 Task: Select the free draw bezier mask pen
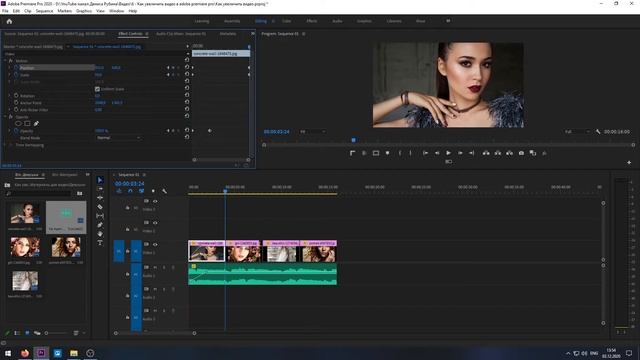[x=36, y=123]
